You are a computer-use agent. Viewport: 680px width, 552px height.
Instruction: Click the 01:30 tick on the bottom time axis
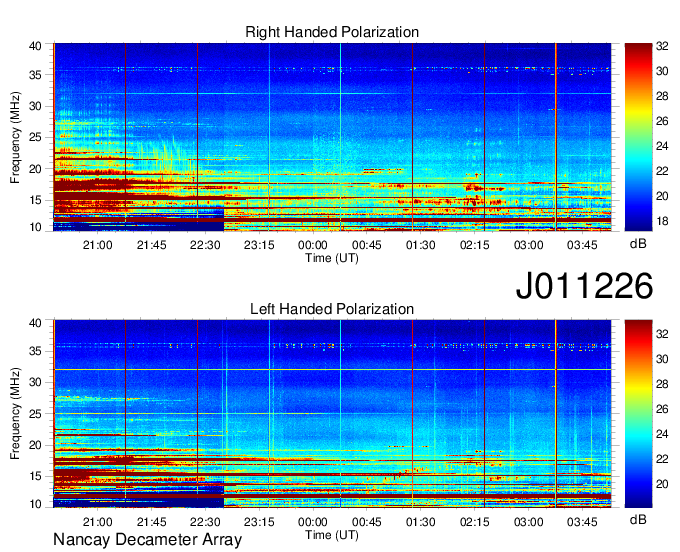(x=420, y=522)
